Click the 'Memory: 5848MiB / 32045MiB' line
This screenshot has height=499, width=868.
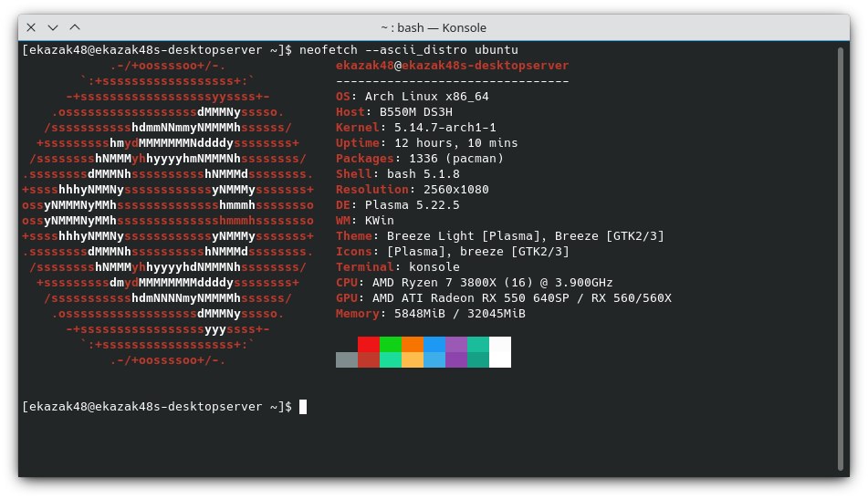(x=431, y=313)
